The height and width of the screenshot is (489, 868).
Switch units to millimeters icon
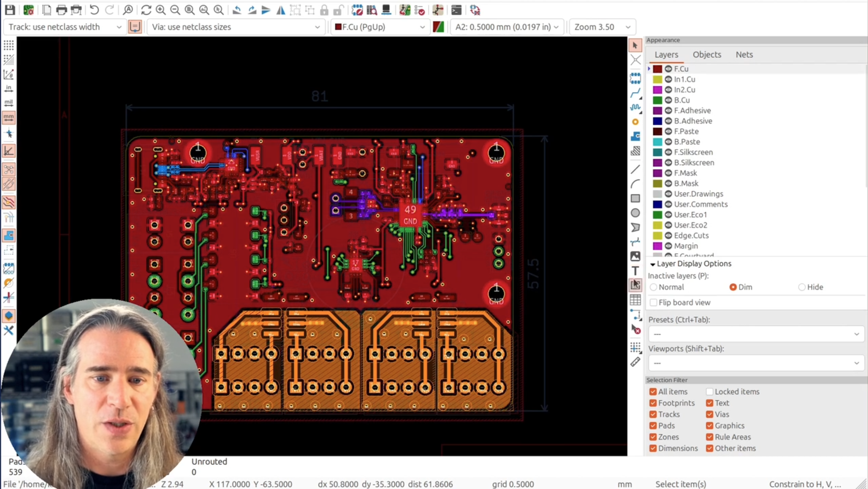click(x=8, y=117)
